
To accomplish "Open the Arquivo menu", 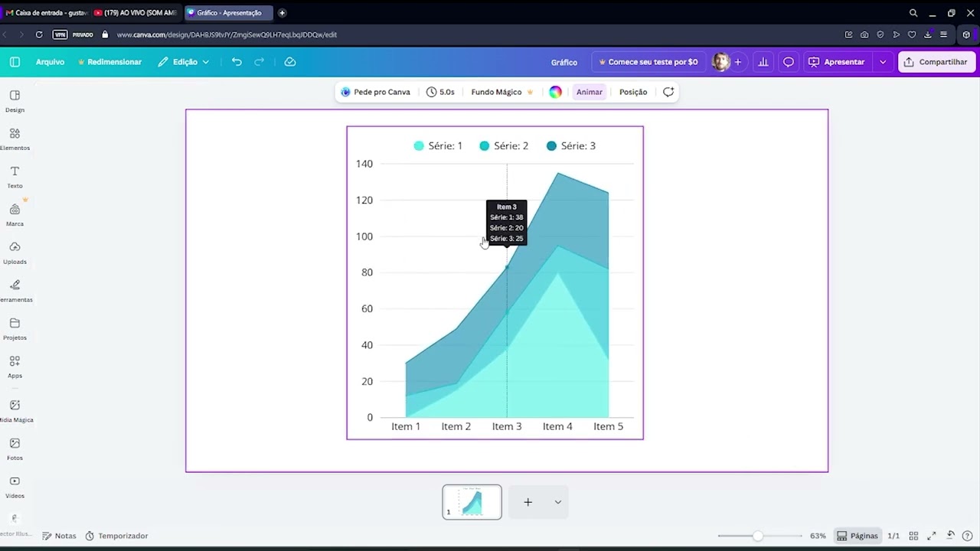I will [50, 62].
